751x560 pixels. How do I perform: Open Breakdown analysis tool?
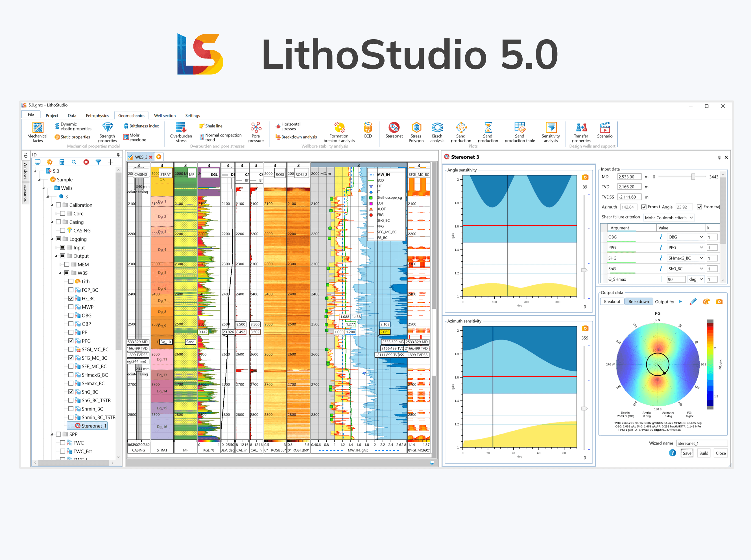pyautogui.click(x=296, y=137)
